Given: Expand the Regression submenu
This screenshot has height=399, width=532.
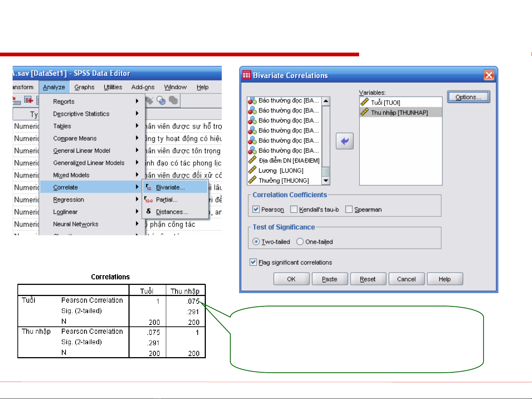Looking at the screenshot, I should pos(68,200).
